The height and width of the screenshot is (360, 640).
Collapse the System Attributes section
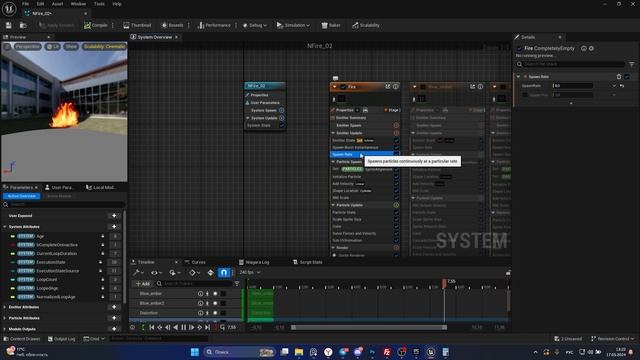pos(5,227)
